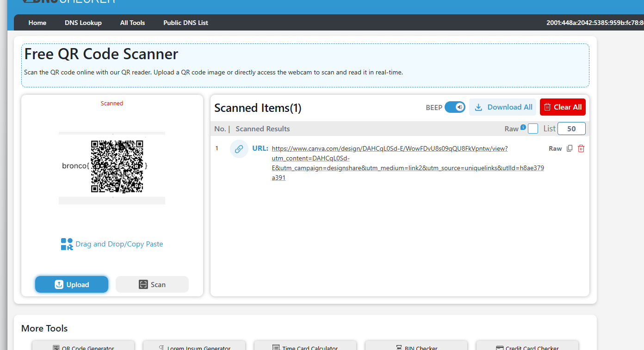Open the scanned canva.com URL link
Image resolution: width=644 pixels, height=350 pixels.
408,163
